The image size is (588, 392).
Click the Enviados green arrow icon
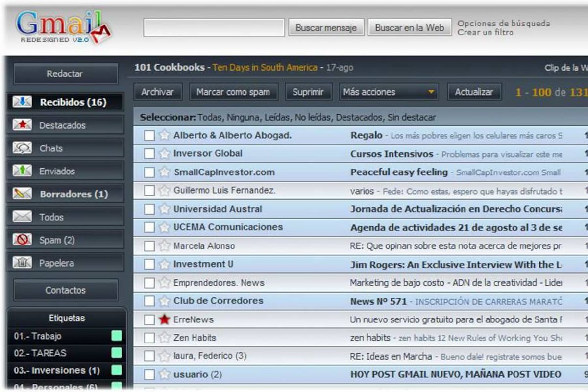click(x=22, y=171)
